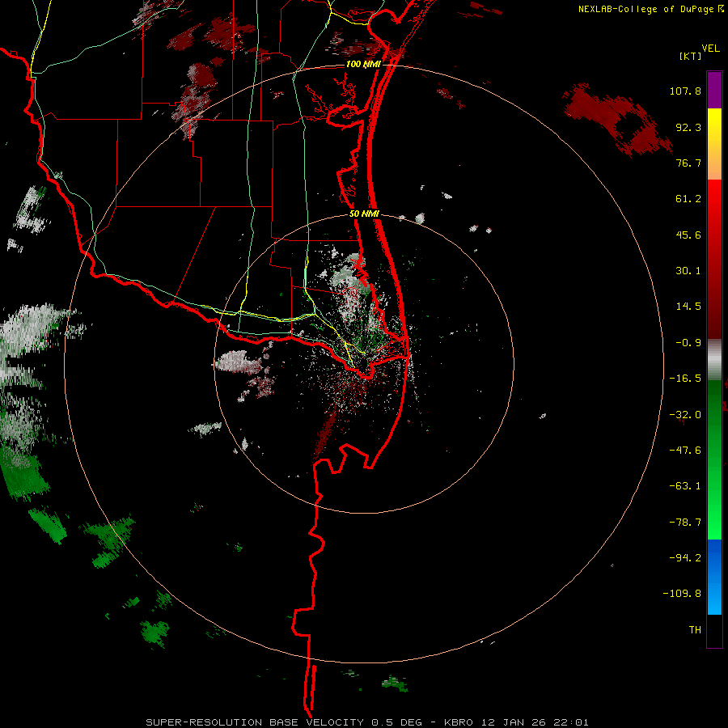Click the -32.0 velocity scale value
This screenshot has height=728, width=728.
(685, 414)
